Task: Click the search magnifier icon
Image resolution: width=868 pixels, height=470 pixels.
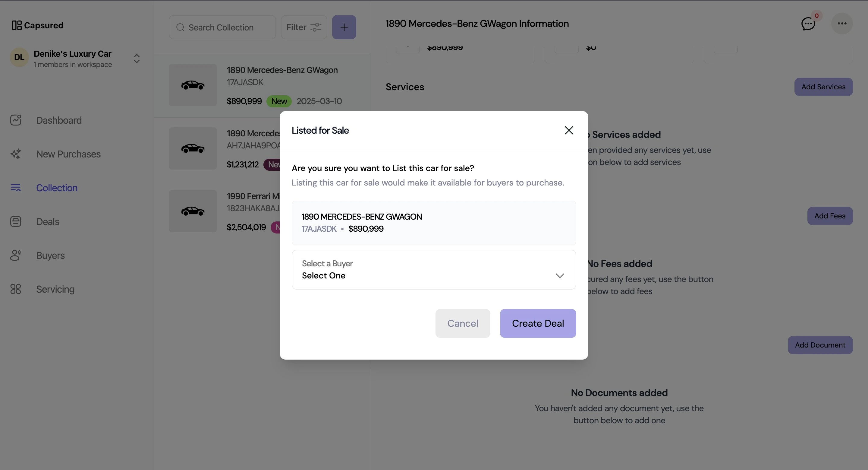Action: click(x=180, y=27)
